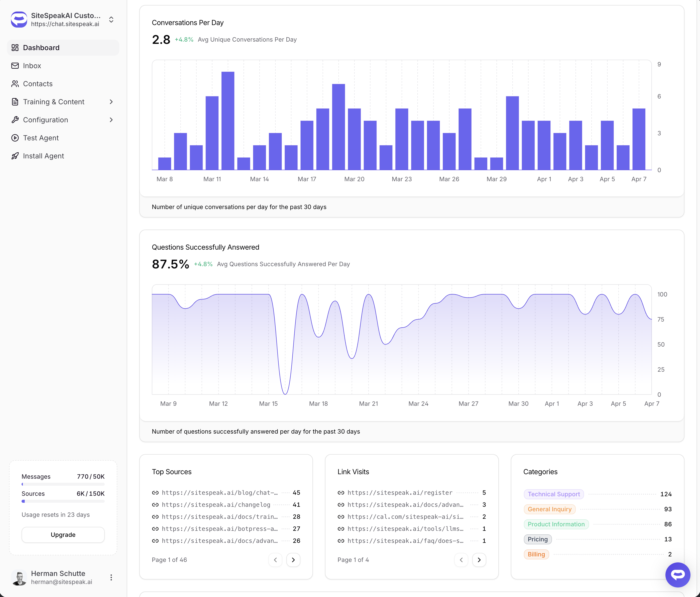Open the sitespeak.ai/register link visit
The image size is (700, 597).
click(400, 492)
